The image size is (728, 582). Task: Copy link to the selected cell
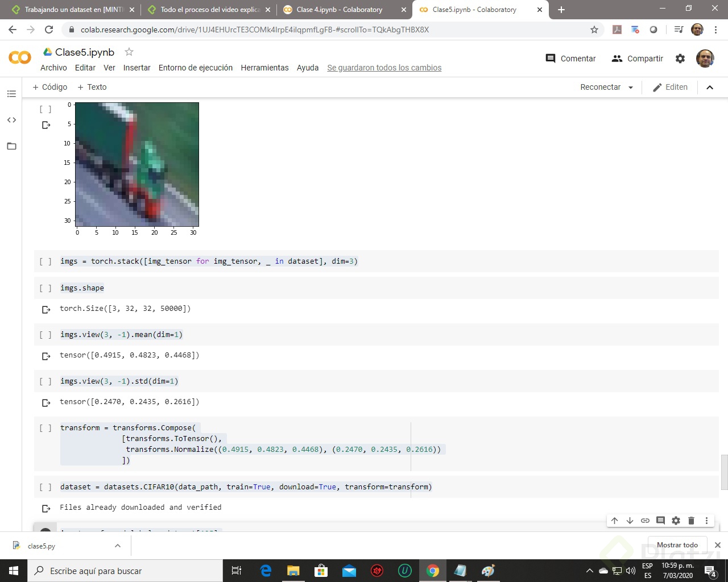click(x=645, y=521)
